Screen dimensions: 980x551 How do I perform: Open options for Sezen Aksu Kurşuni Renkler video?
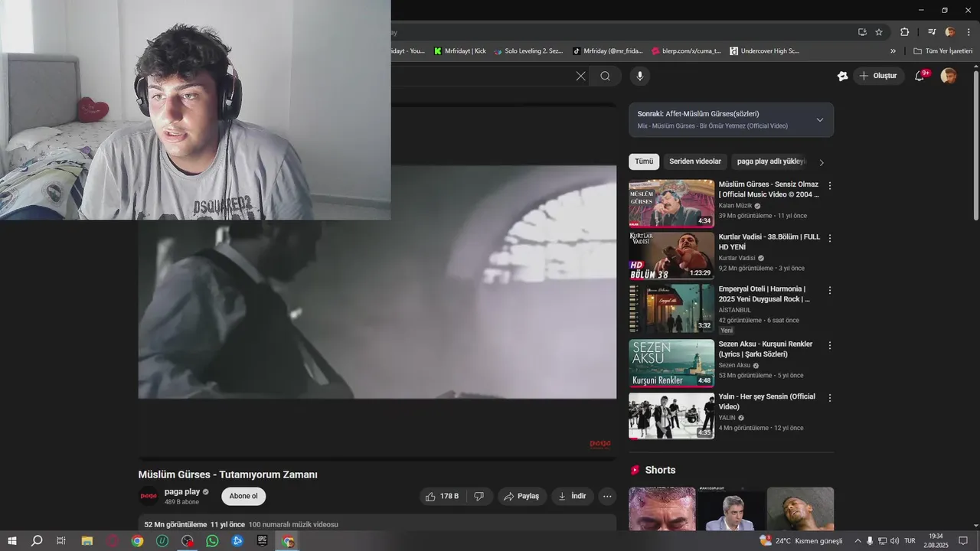pos(830,345)
